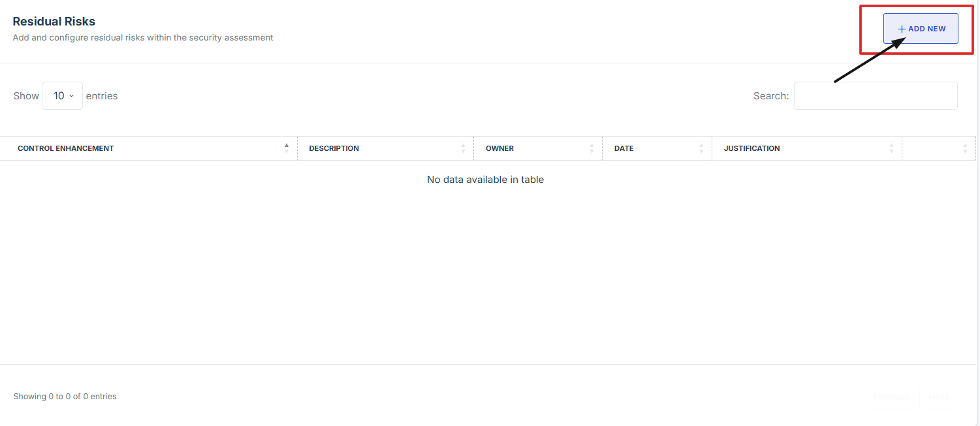Sort by the DATE header label

click(624, 148)
